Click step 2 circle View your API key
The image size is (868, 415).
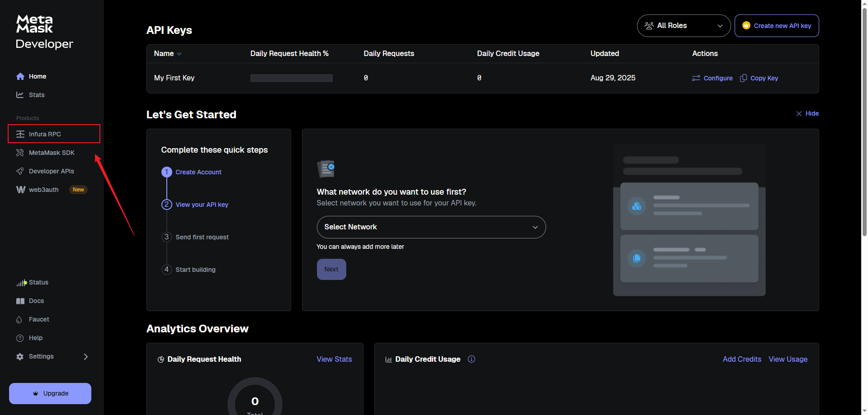167,205
